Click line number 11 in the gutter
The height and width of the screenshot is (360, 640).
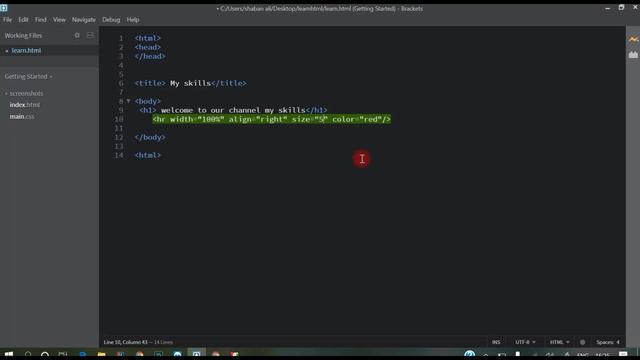tap(119, 128)
